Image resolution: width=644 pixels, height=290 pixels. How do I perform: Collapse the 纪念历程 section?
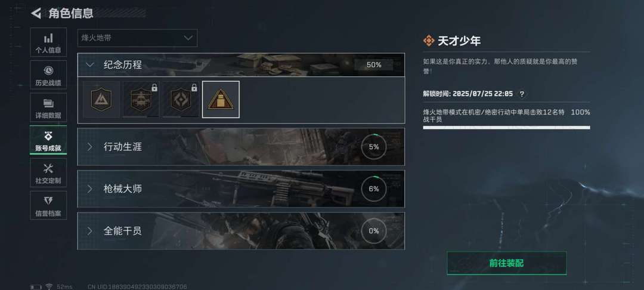coord(241,65)
